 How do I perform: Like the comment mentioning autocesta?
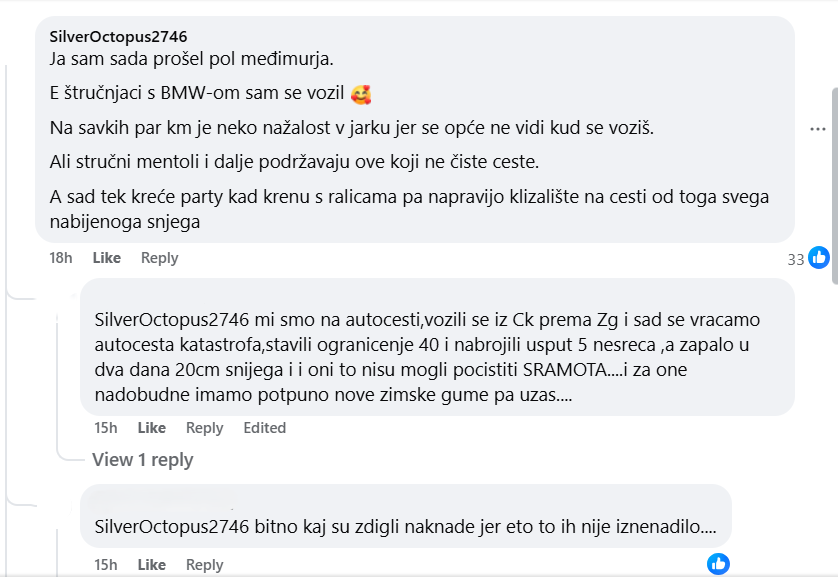tap(151, 427)
